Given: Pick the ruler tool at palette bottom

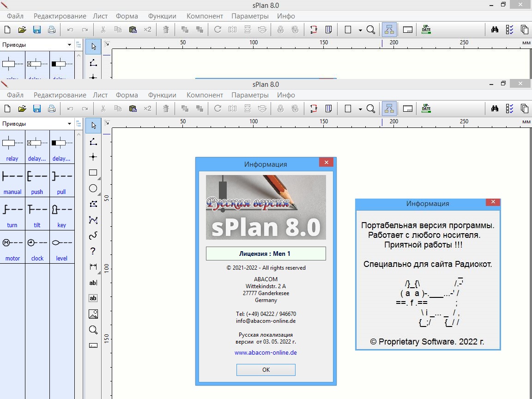Looking at the screenshot, I should coord(93,345).
